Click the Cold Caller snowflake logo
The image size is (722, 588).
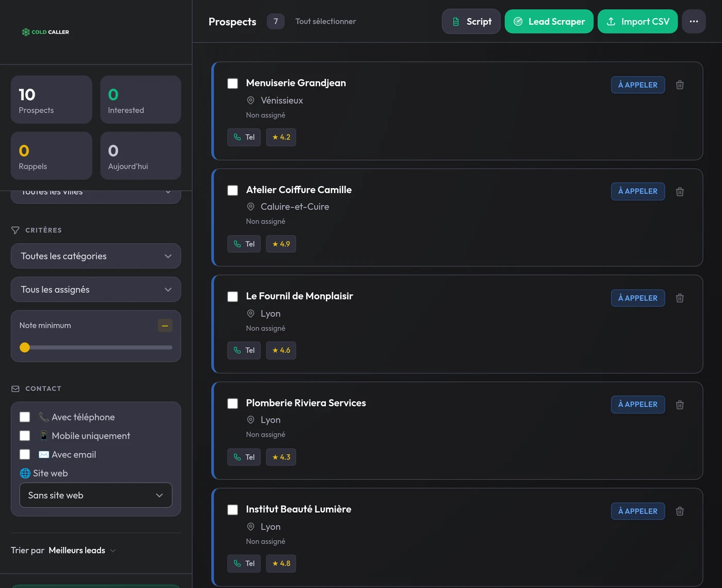(x=26, y=32)
